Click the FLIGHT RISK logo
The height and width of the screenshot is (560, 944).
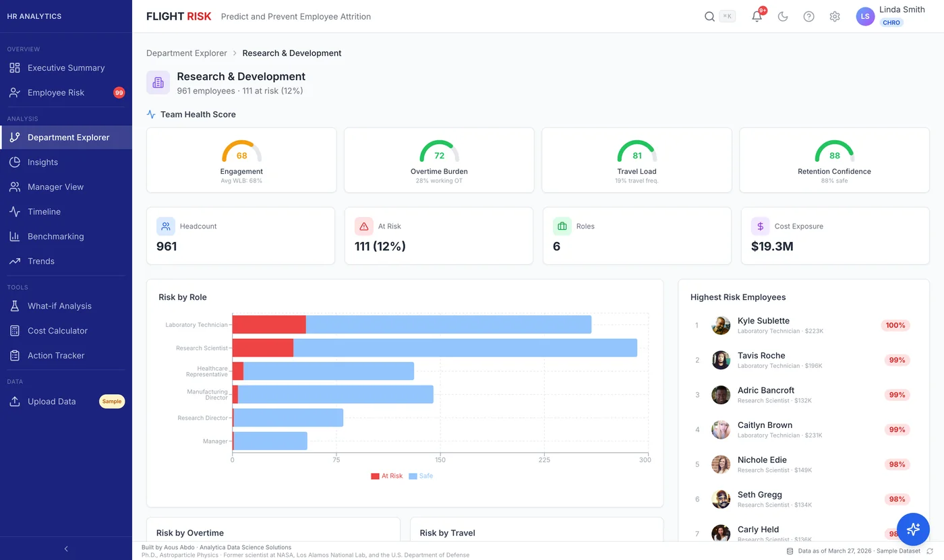(179, 17)
